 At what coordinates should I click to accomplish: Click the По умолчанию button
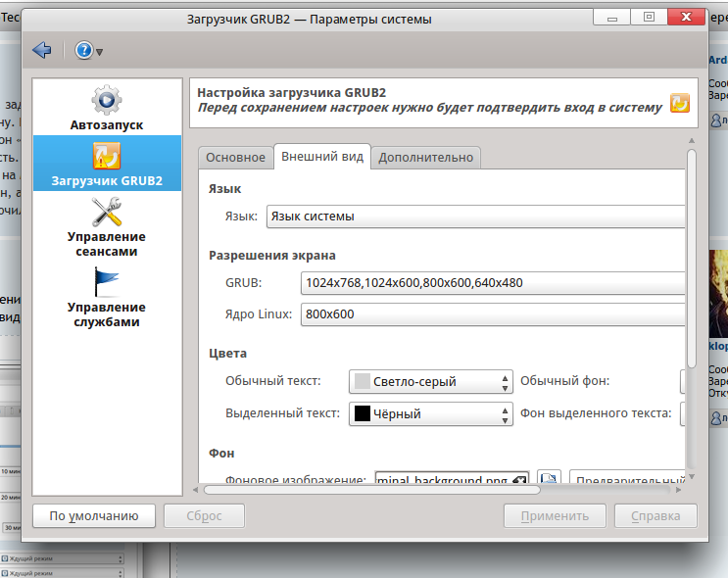(94, 515)
